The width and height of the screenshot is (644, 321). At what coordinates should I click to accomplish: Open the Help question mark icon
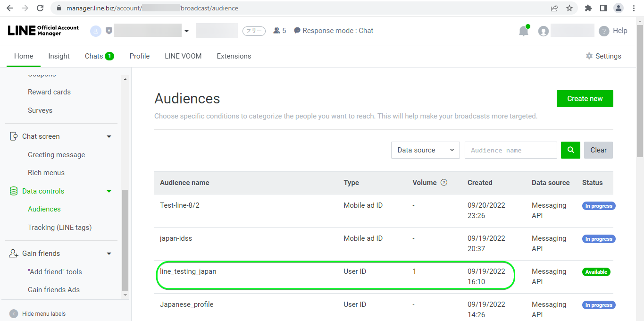604,31
